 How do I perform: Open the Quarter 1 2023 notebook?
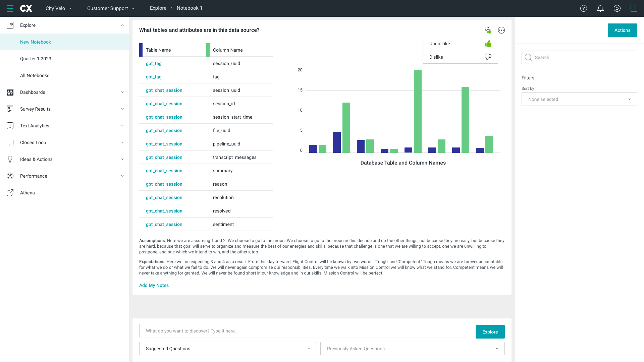pos(36,59)
